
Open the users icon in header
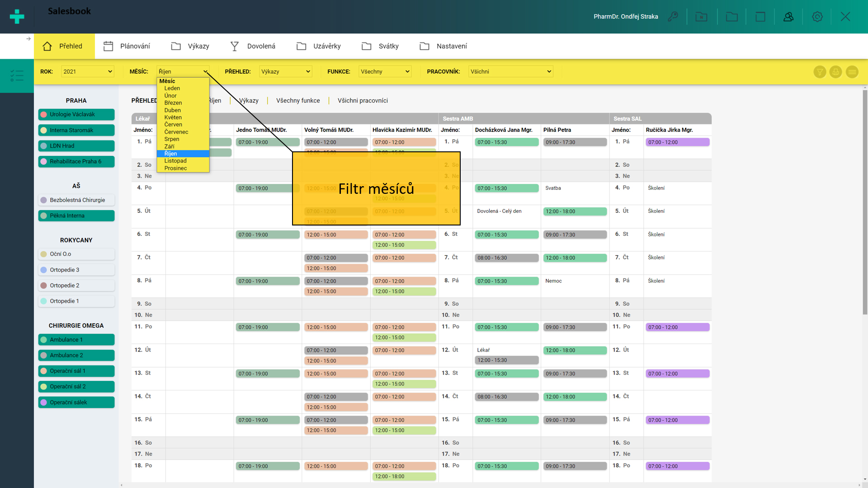point(788,17)
